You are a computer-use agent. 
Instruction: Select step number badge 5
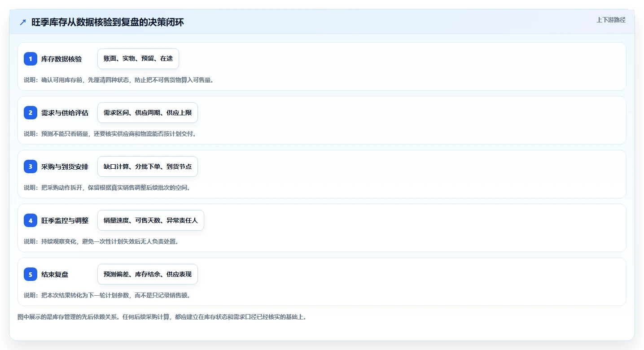pos(31,274)
